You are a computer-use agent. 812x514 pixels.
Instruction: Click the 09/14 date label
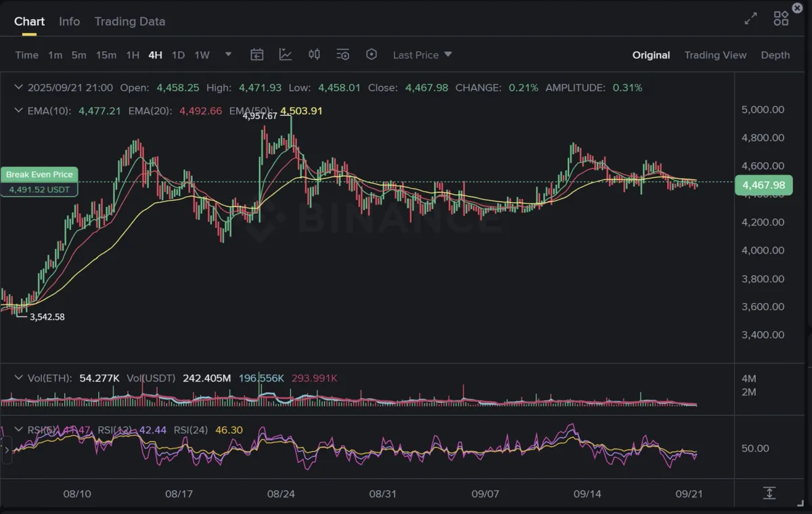click(x=587, y=494)
